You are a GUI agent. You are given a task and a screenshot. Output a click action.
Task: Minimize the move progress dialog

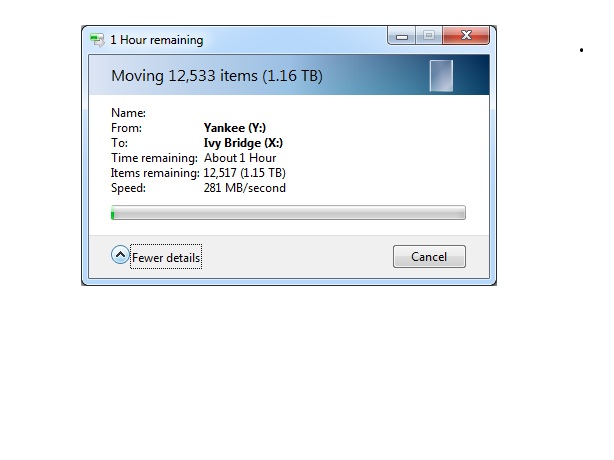402,36
